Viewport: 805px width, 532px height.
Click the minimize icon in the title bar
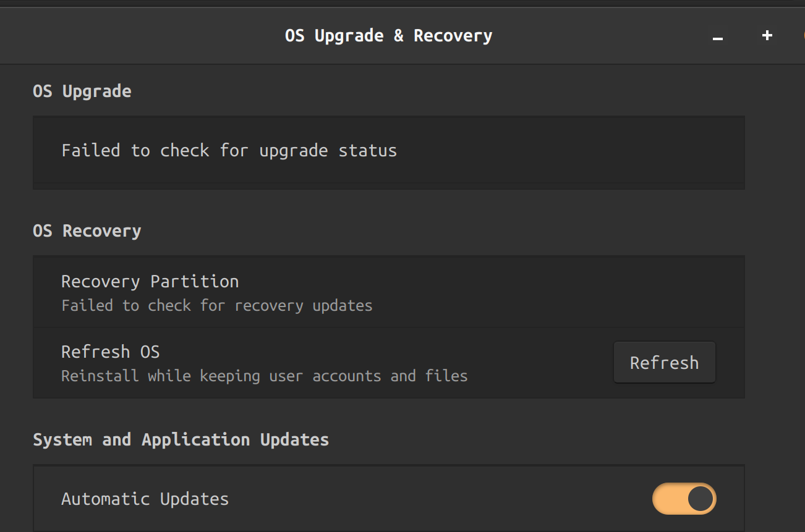point(717,37)
